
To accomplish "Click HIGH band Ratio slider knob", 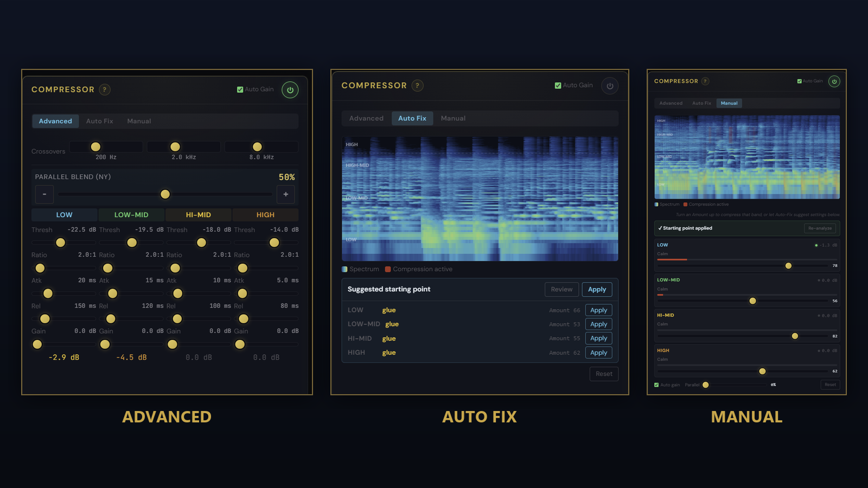I will tap(242, 268).
